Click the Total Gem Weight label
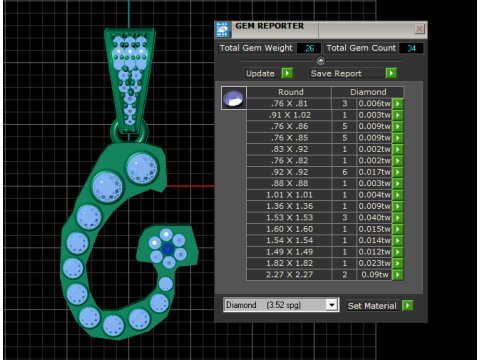Screen dimensions: 480x360 pos(256,48)
